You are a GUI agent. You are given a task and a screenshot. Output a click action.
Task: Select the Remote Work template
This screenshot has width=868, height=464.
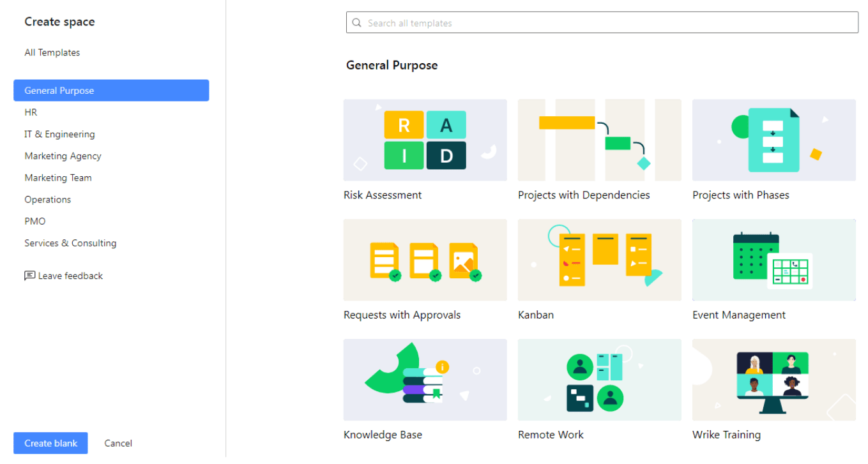tap(599, 380)
